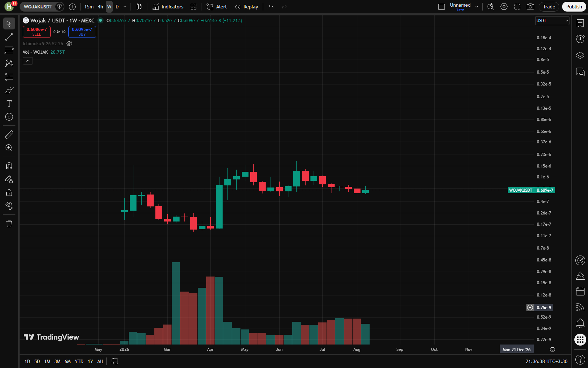Toggle stay in drawing mode
Image resolution: width=588 pixels, height=368 pixels.
(9, 179)
